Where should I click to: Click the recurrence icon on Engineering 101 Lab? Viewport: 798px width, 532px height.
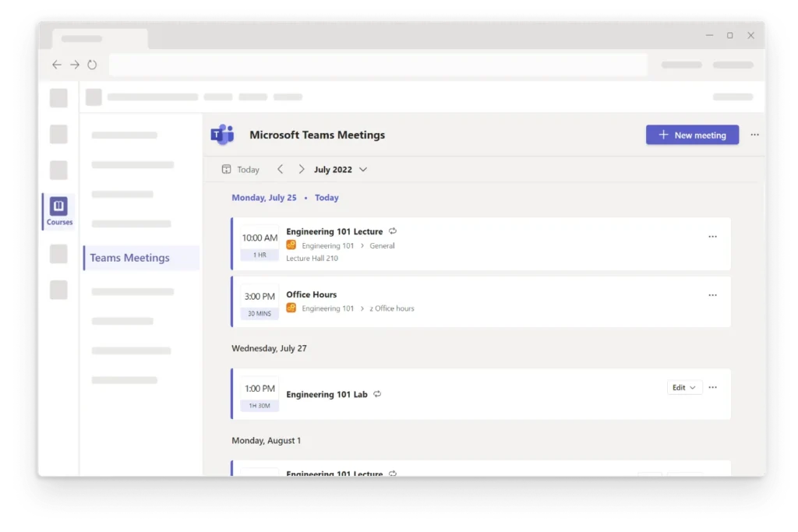coord(376,394)
